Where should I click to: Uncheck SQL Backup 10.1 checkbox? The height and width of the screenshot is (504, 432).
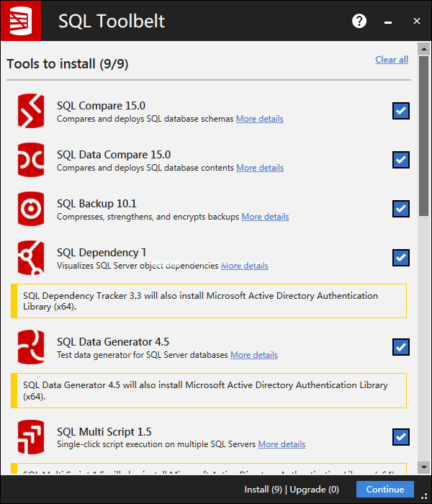pos(401,209)
